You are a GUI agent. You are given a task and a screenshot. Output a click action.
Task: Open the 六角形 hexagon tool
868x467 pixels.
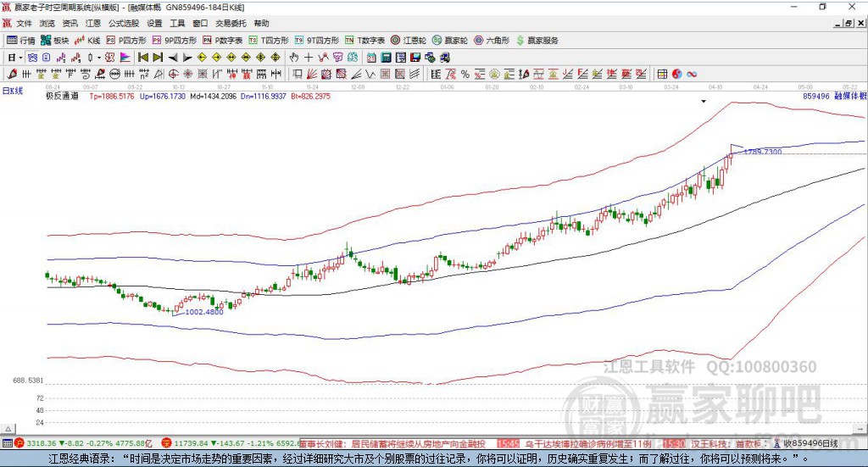[x=492, y=41]
